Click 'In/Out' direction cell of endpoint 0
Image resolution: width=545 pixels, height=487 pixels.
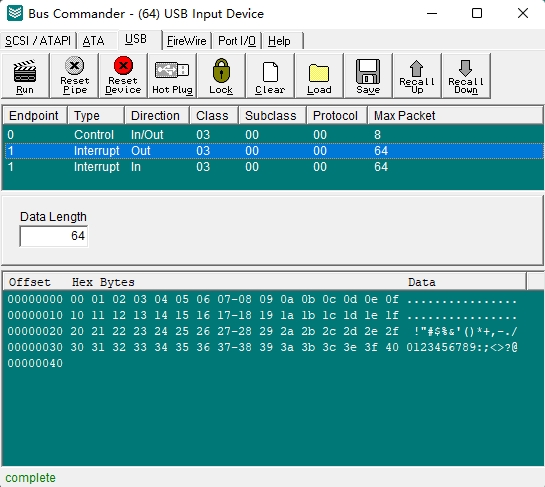147,135
